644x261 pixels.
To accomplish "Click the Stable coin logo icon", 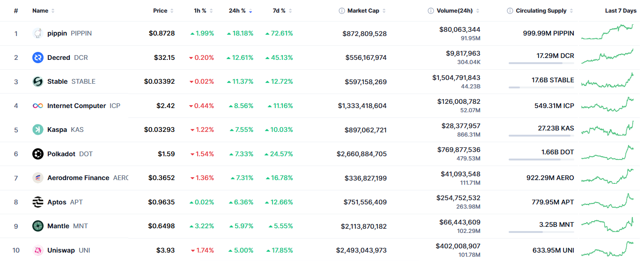I will click(x=38, y=81).
